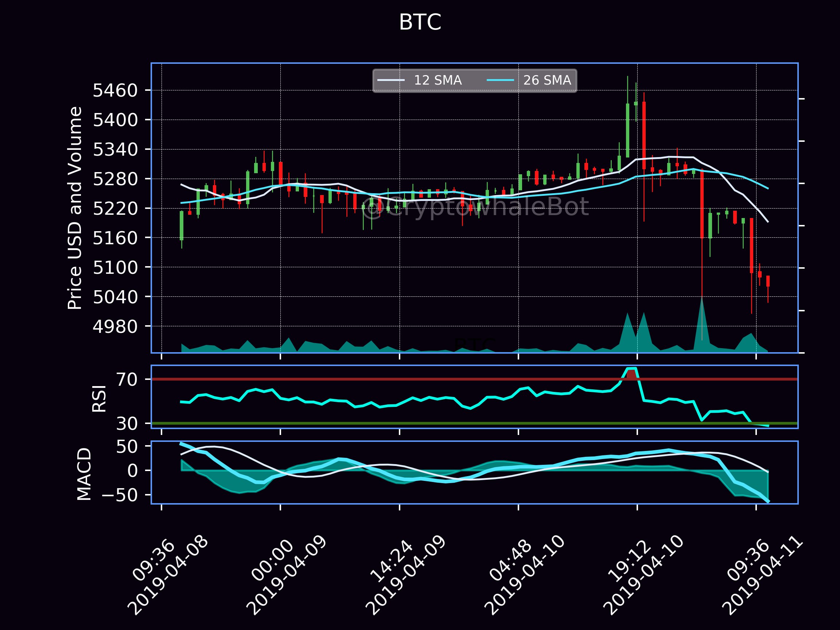Click the RSI overbought peak above 70
840x630 pixels.
click(631, 374)
